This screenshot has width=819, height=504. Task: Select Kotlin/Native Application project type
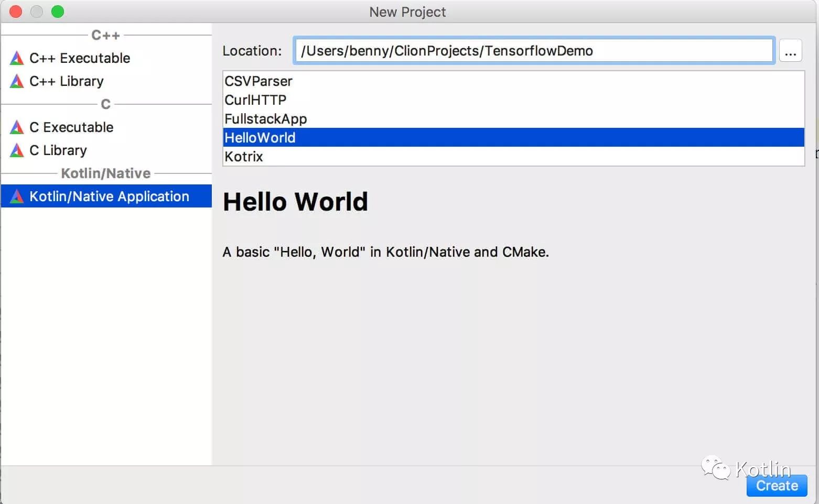(x=106, y=196)
